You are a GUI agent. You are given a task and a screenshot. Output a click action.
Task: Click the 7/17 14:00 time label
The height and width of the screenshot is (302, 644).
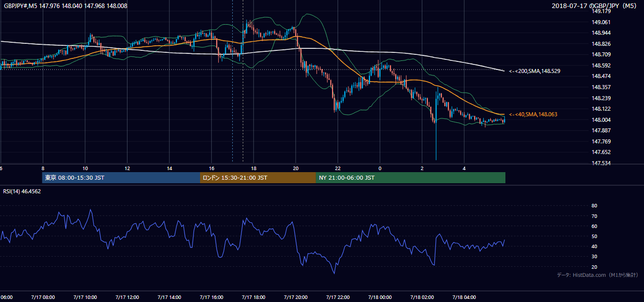point(169,297)
